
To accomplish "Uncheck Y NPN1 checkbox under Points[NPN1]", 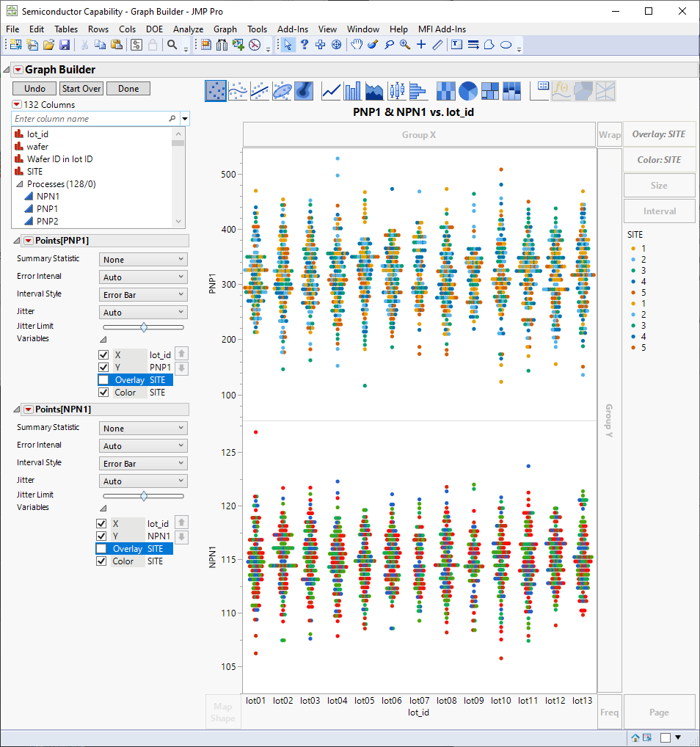I will (x=102, y=536).
